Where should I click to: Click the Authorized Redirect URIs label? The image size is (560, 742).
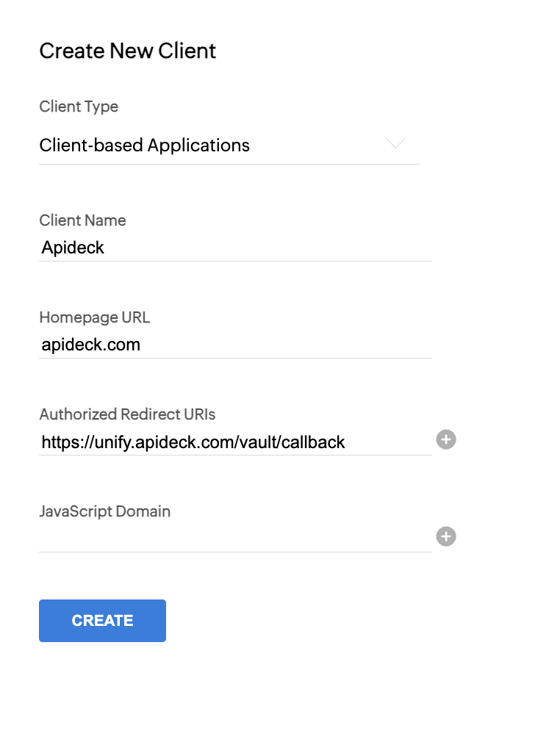coord(127,414)
